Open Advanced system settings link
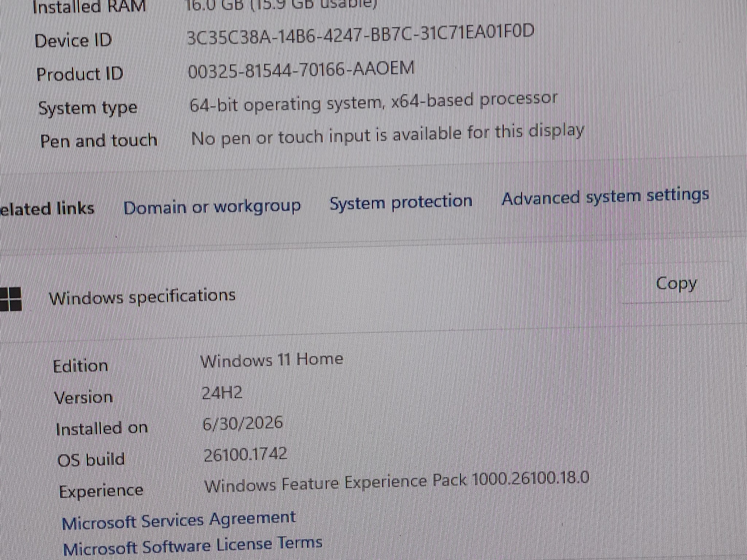 point(605,197)
